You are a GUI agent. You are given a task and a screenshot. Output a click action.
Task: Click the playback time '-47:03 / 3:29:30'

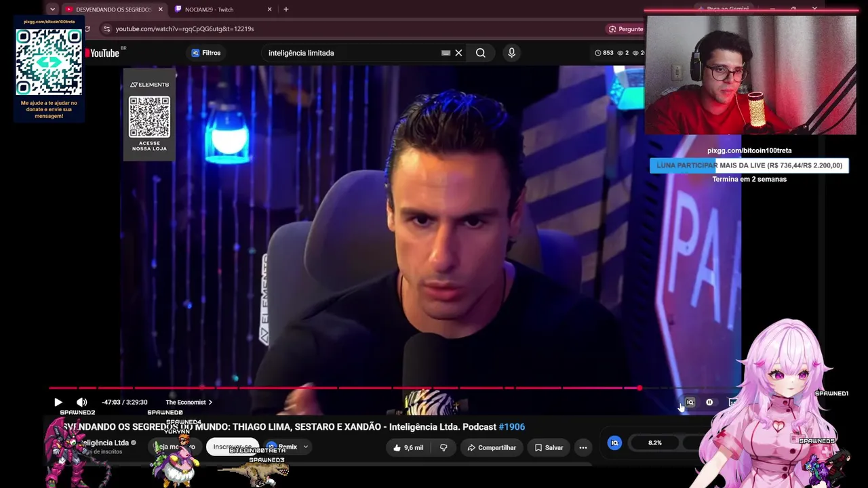(x=125, y=403)
